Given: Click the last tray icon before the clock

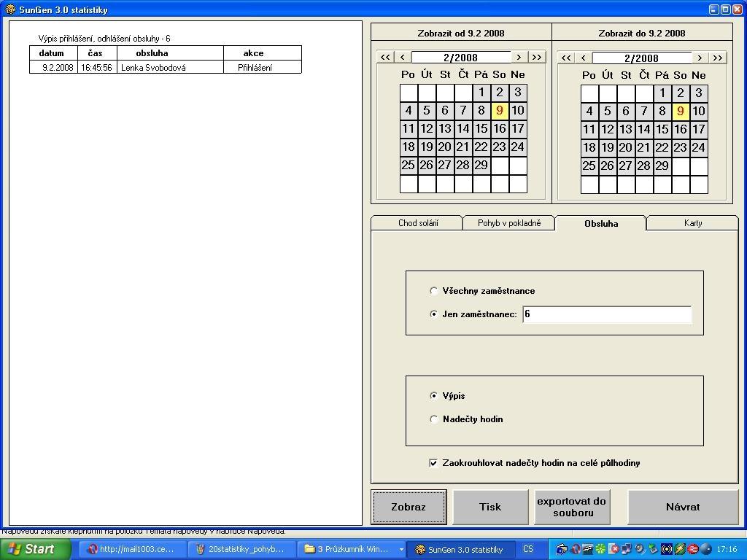Looking at the screenshot, I should click(x=706, y=549).
